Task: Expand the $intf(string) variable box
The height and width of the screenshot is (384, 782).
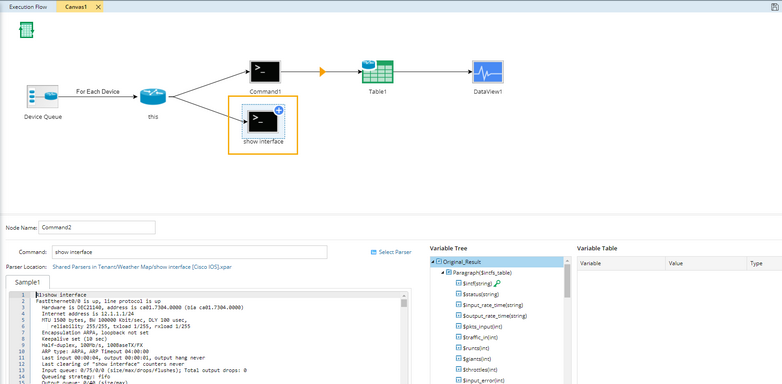Action: click(x=459, y=283)
